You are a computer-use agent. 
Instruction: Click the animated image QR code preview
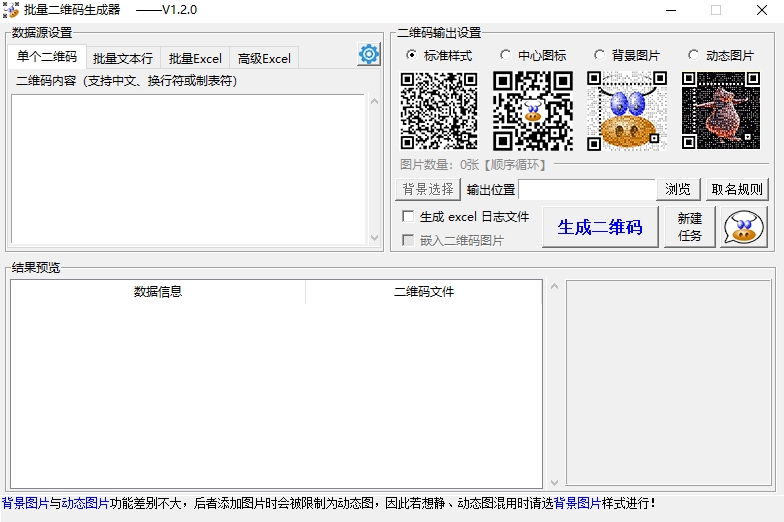click(x=721, y=111)
